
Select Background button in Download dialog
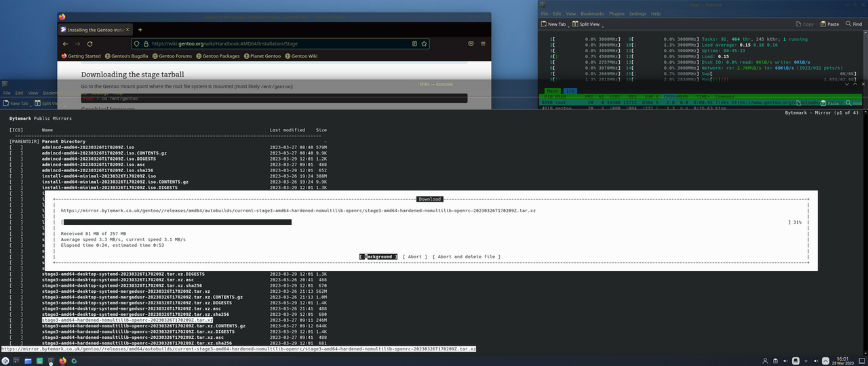pos(378,257)
